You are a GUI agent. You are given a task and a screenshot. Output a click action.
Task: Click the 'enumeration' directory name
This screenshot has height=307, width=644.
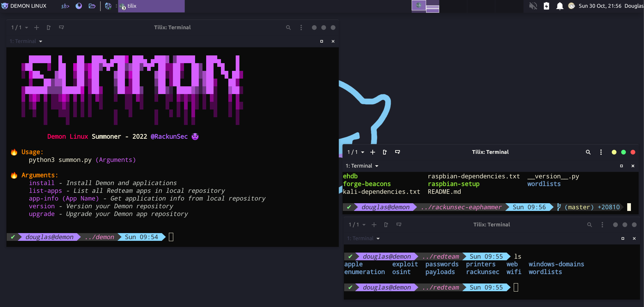pos(365,272)
